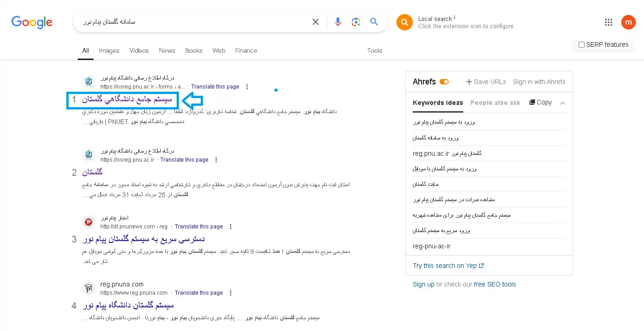644x331 pixels.
Task: Translate the dl.pnunews.com result page
Action: pos(199,227)
